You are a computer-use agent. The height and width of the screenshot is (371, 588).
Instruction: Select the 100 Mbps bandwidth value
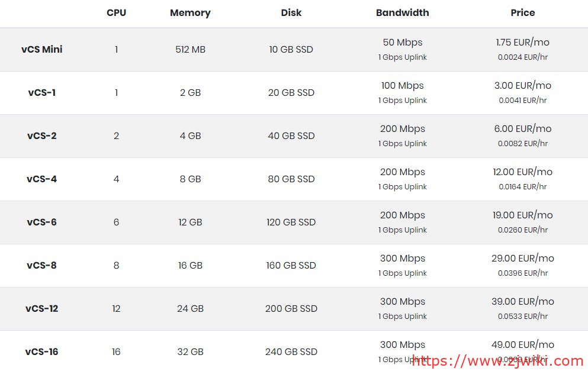(402, 86)
